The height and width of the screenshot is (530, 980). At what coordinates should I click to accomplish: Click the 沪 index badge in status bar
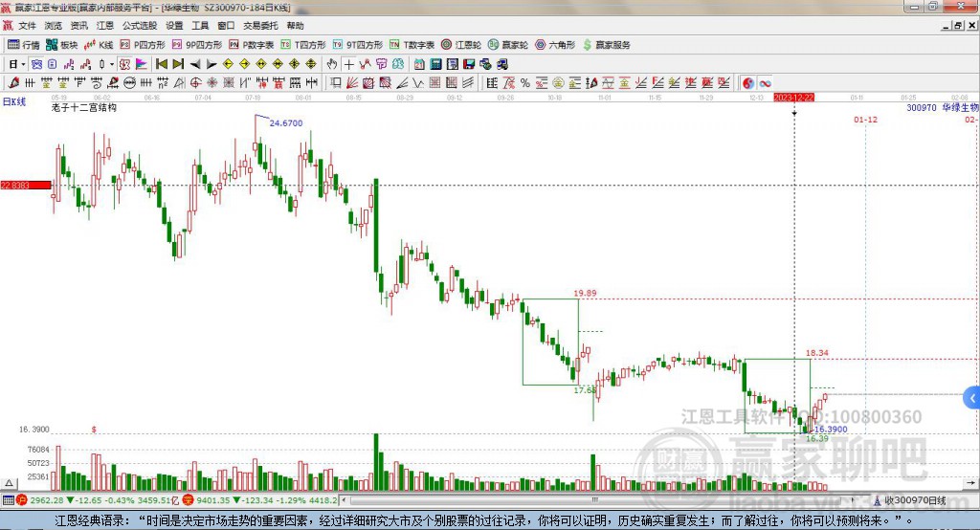[22, 500]
